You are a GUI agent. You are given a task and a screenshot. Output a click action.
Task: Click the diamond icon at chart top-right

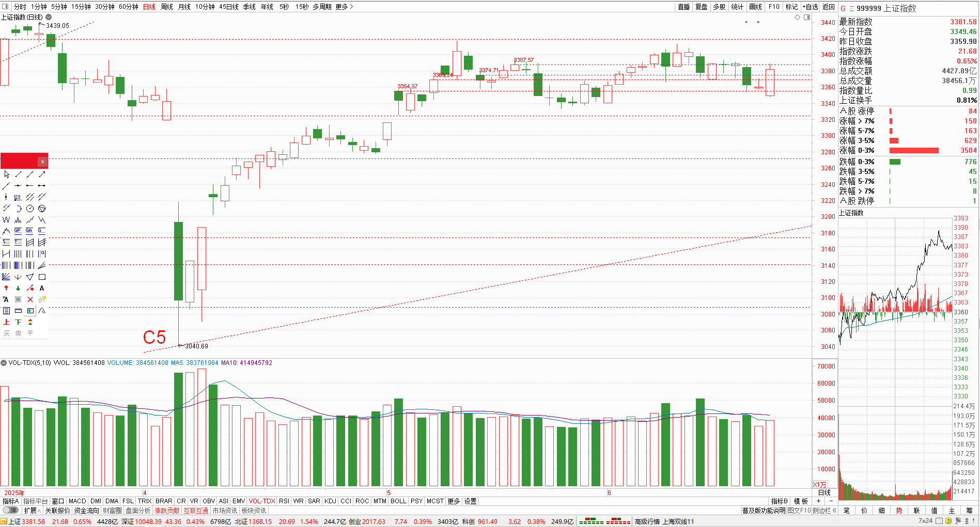797,18
